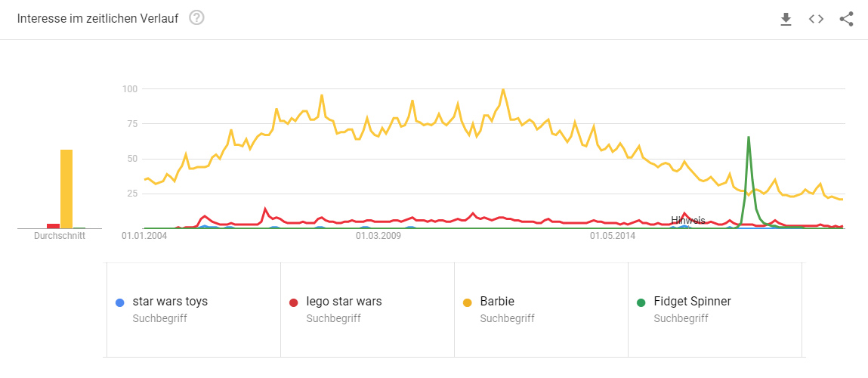Click the download CSV icon
Viewport: 868px width, 378px height.
(786, 19)
